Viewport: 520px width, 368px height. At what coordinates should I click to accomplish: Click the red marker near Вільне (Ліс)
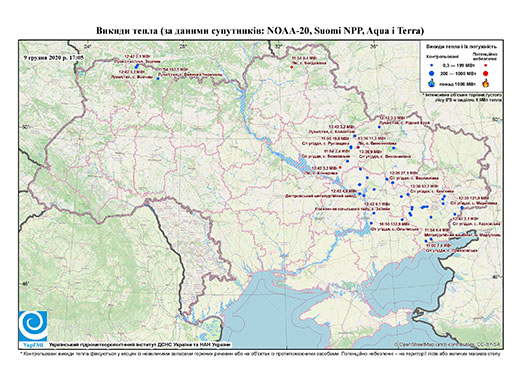click(x=358, y=147)
